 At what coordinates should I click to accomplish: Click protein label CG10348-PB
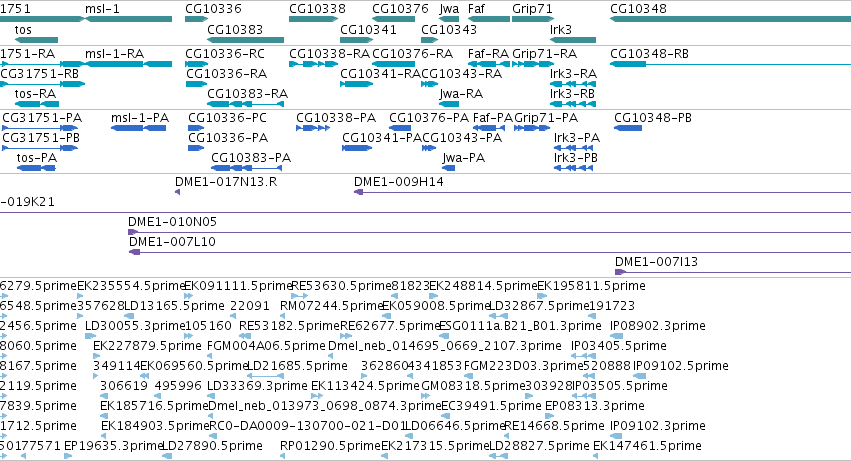pos(653,118)
